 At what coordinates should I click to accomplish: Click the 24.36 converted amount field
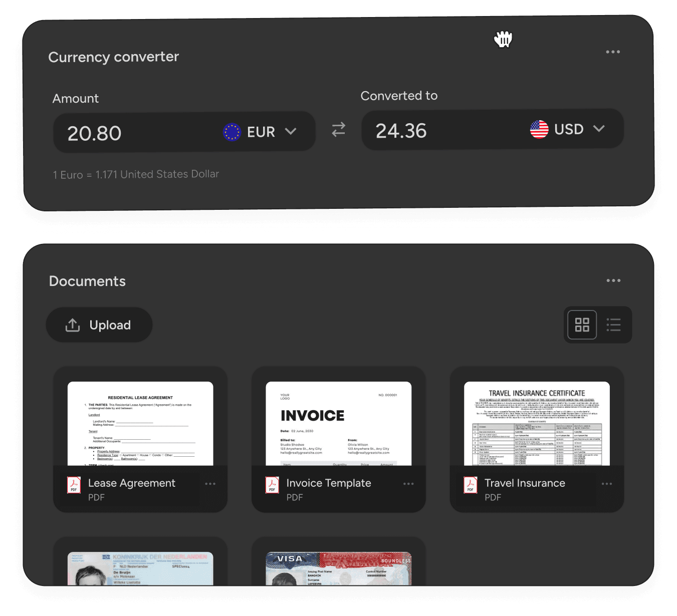492,130
